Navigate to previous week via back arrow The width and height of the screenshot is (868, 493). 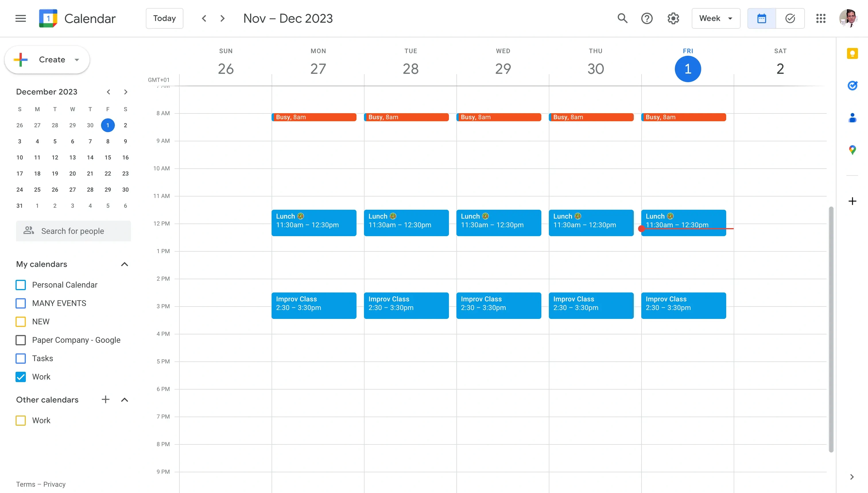click(204, 18)
